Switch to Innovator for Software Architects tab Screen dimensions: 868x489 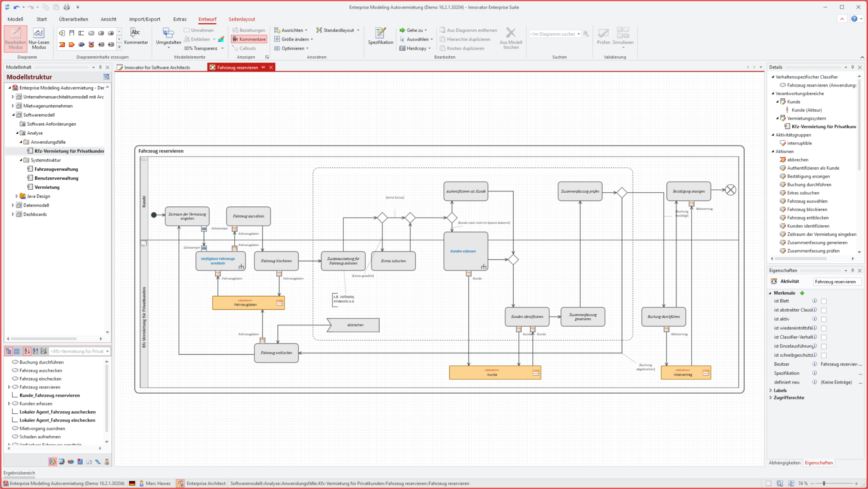(157, 68)
